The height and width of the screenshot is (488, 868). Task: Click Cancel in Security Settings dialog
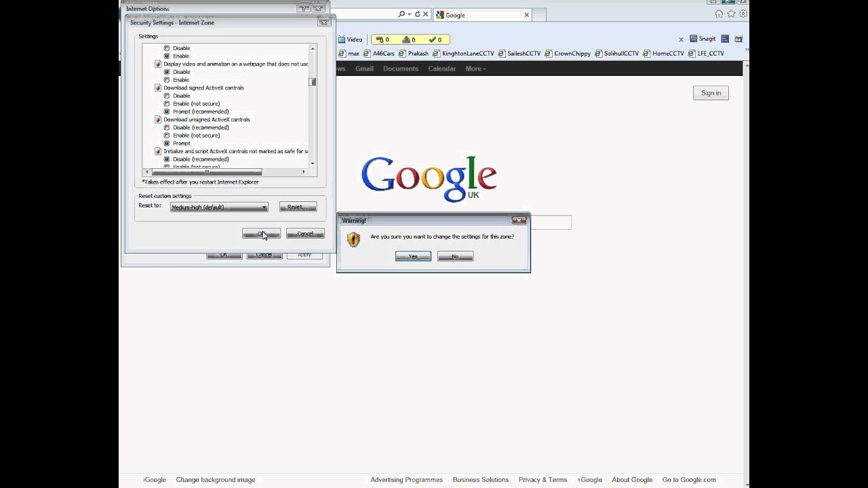point(305,233)
